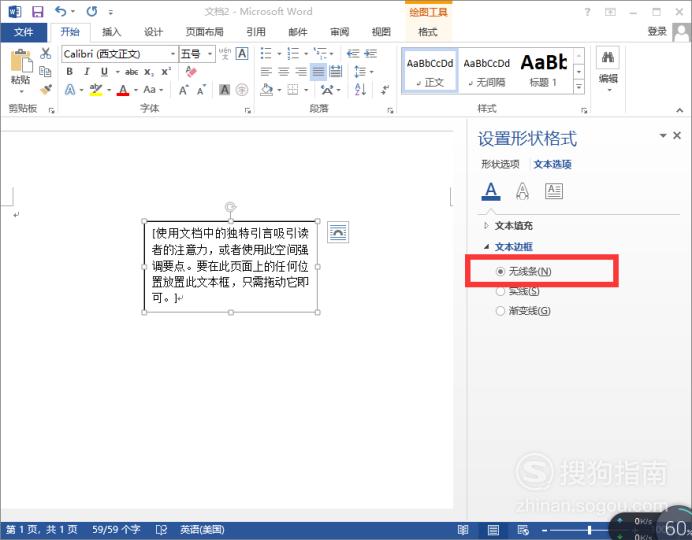Decrease font size with Shrink Font
Image resolution: width=692 pixels, height=540 pixels.
tap(202, 90)
